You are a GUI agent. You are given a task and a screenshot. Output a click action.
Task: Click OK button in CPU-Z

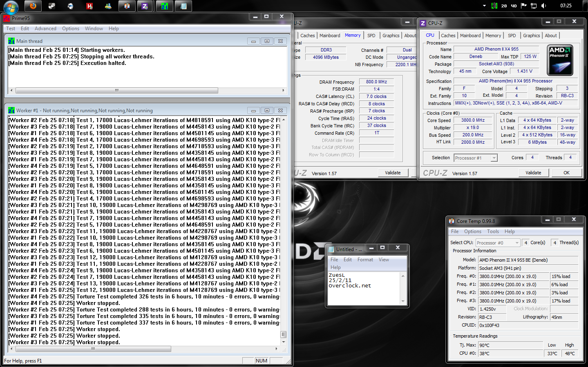pos(566,173)
